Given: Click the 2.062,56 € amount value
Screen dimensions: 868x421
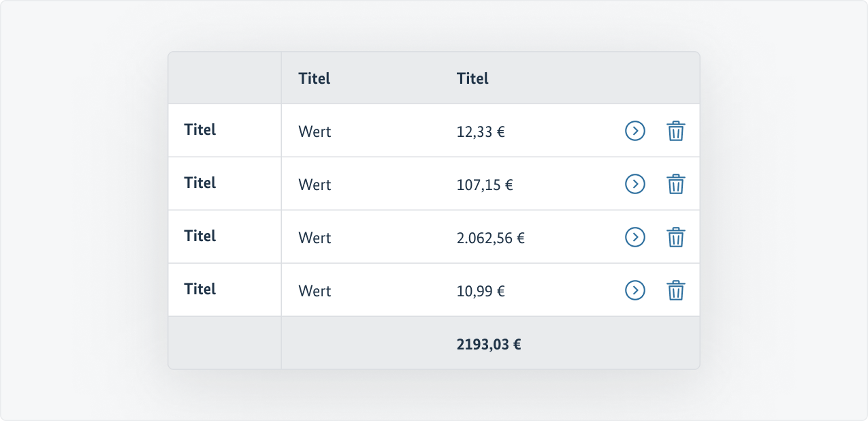Looking at the screenshot, I should point(491,238).
